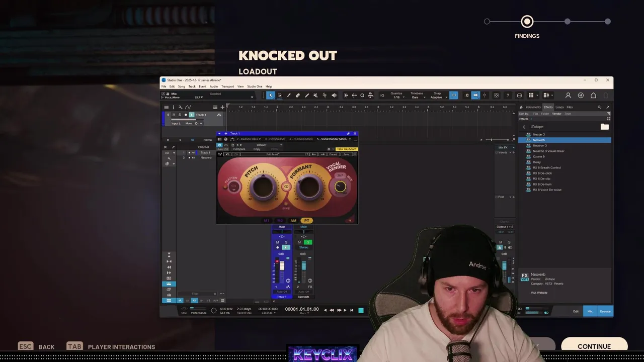
Task: Toggle solo on the Neoverb mixer channel
Action: [x=307, y=242]
